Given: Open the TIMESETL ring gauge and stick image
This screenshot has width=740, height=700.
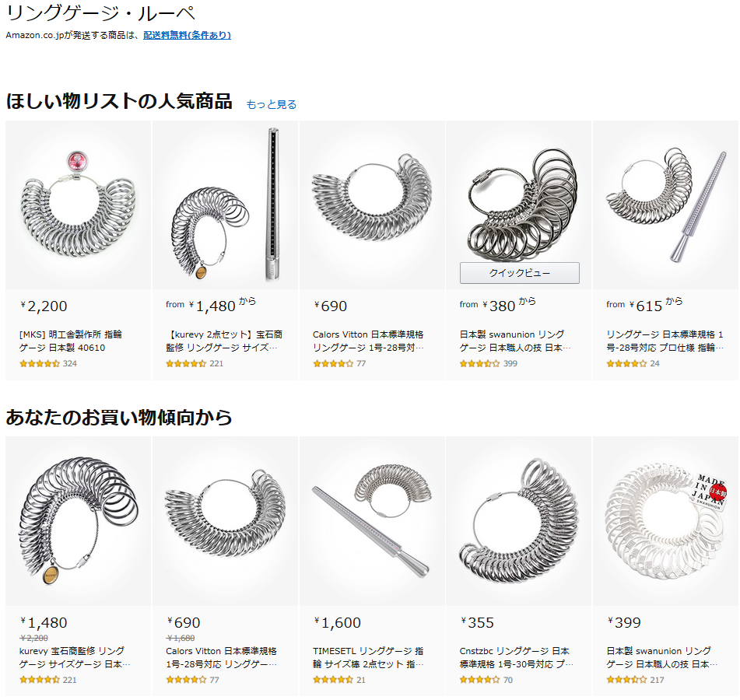Looking at the screenshot, I should 372,521.
